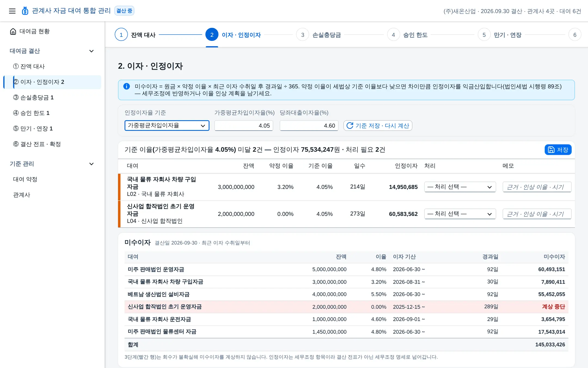Click the blue 저장 button
This screenshot has width=588, height=368.
(558, 150)
